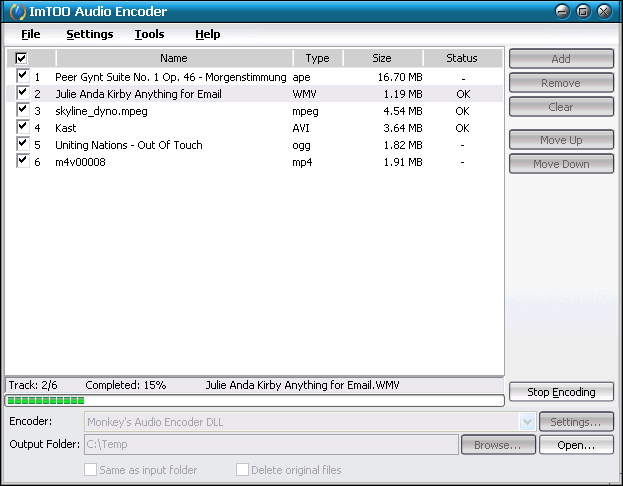Toggle checkbox for Uniting Nations track
The width and height of the screenshot is (623, 486).
22,144
